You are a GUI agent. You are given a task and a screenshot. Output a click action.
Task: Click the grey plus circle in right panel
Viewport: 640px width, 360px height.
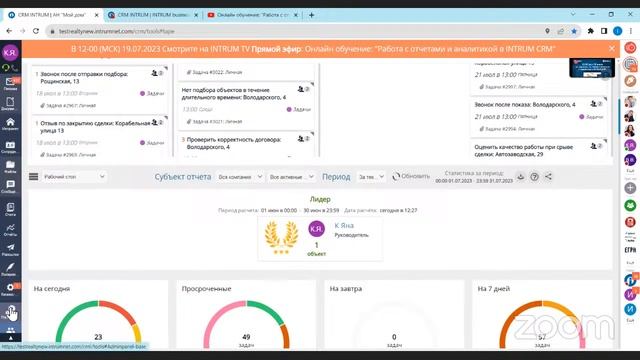pyautogui.click(x=630, y=188)
